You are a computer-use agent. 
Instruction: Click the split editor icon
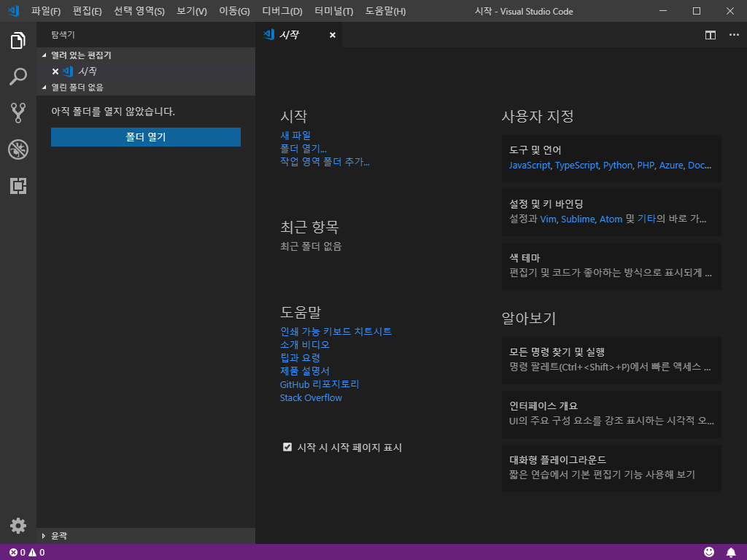point(711,35)
